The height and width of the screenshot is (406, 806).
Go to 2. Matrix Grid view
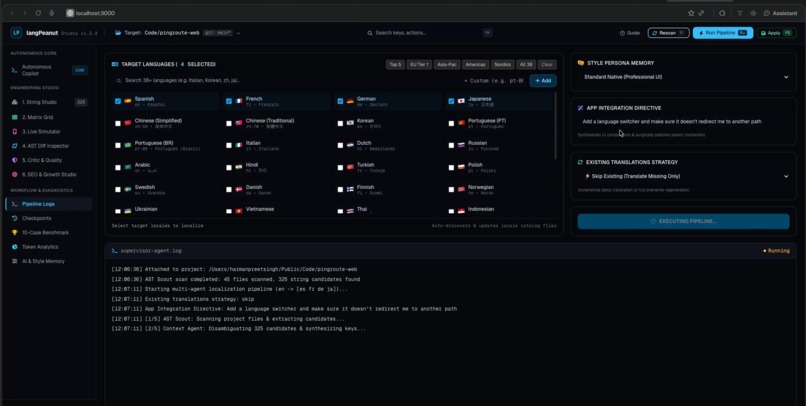[49, 117]
